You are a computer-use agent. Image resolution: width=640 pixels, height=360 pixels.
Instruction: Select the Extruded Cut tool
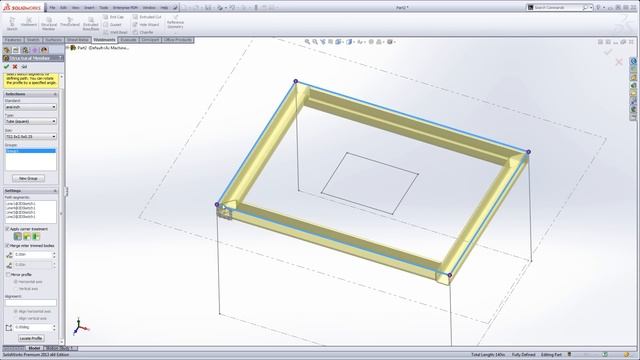click(x=147, y=17)
